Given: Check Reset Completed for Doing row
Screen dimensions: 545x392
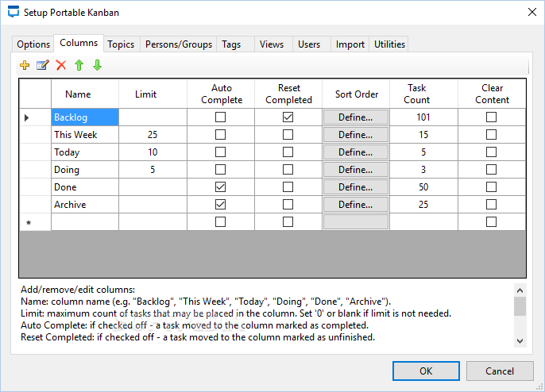Looking at the screenshot, I should pyautogui.click(x=288, y=170).
